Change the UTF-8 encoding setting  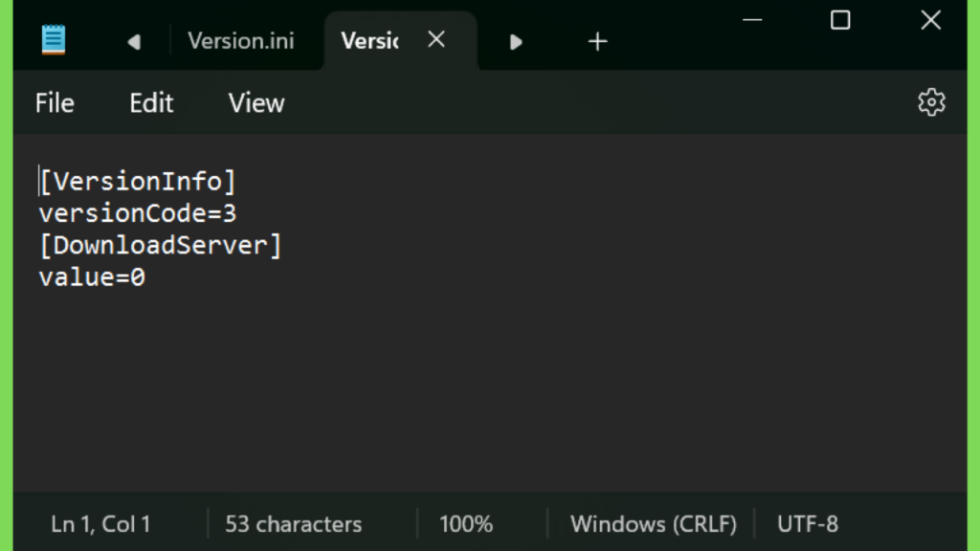pyautogui.click(x=808, y=524)
